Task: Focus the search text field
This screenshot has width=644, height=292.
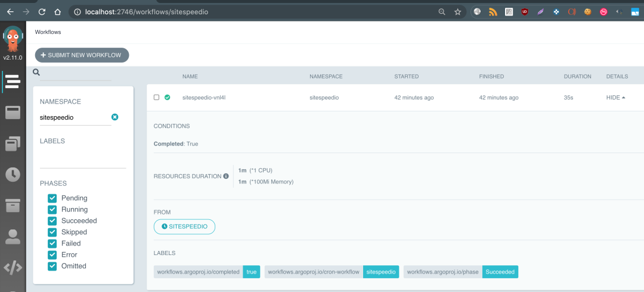Action: [76, 74]
